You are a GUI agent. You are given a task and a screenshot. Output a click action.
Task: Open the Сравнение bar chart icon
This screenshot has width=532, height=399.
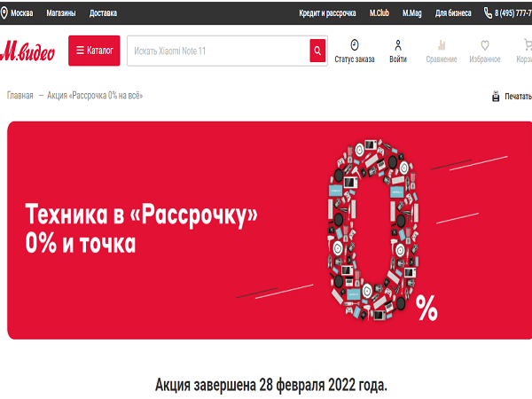point(442,45)
